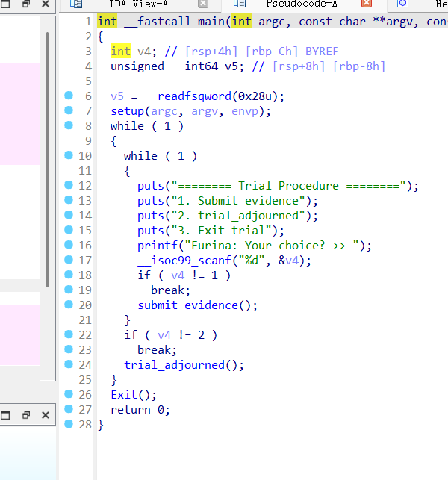Toggle breakpoint dot on line 16
The height and width of the screenshot is (480, 448).
[69, 245]
